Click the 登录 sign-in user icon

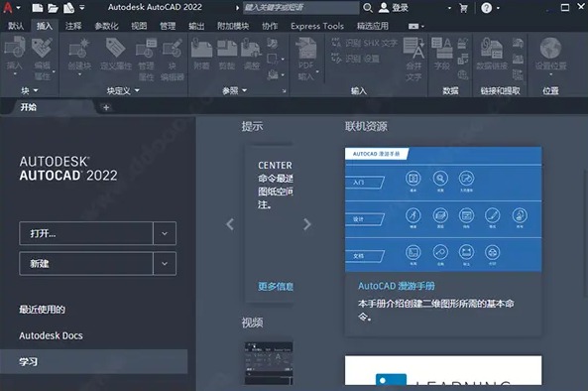coord(384,8)
